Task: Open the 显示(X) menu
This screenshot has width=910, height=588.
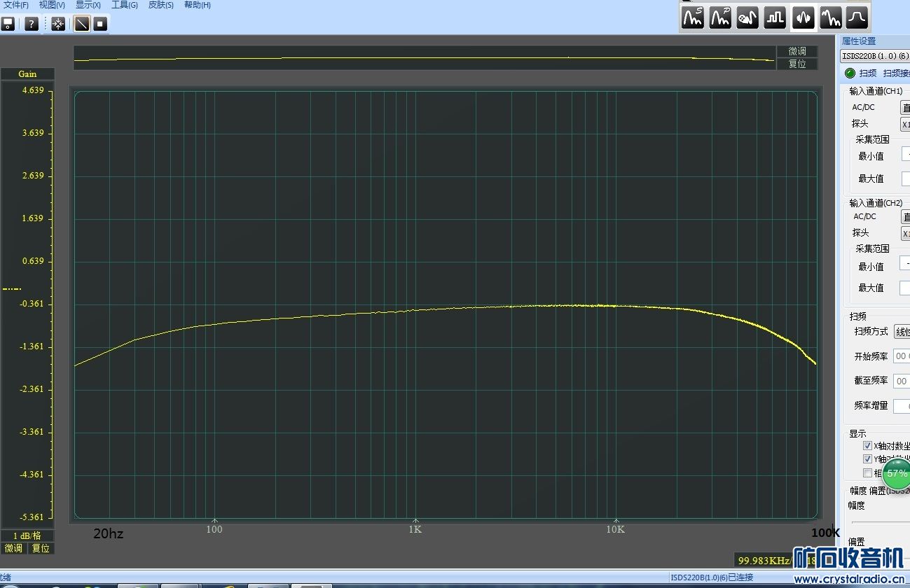Action: coord(88,5)
